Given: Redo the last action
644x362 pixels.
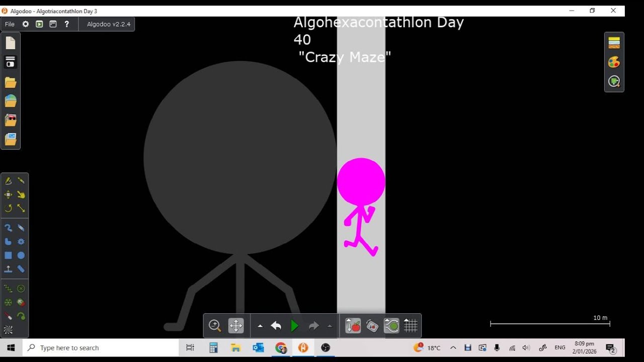Looking at the screenshot, I should tap(314, 326).
